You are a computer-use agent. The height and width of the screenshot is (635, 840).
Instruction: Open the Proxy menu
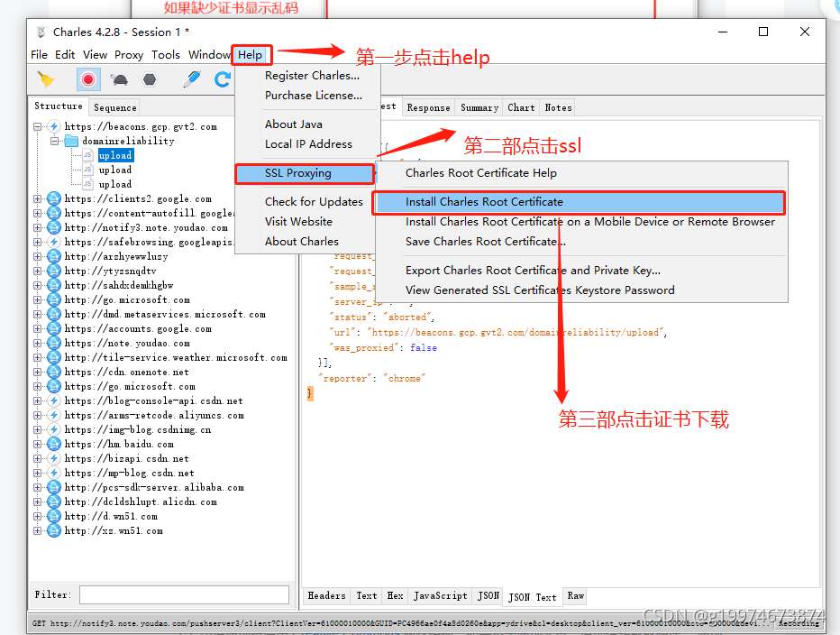click(x=129, y=55)
